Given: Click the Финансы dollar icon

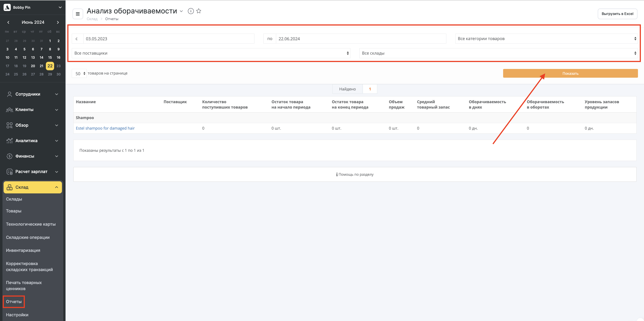Looking at the screenshot, I should pos(9,156).
